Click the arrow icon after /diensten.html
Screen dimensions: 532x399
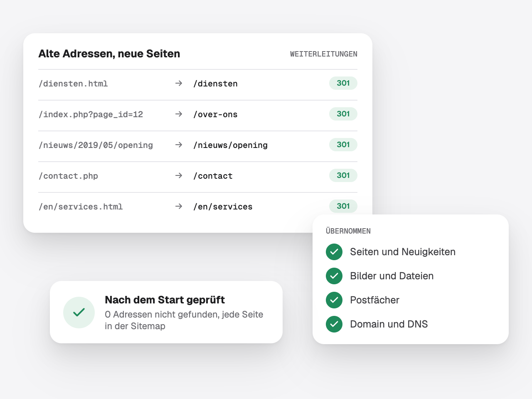pos(179,84)
